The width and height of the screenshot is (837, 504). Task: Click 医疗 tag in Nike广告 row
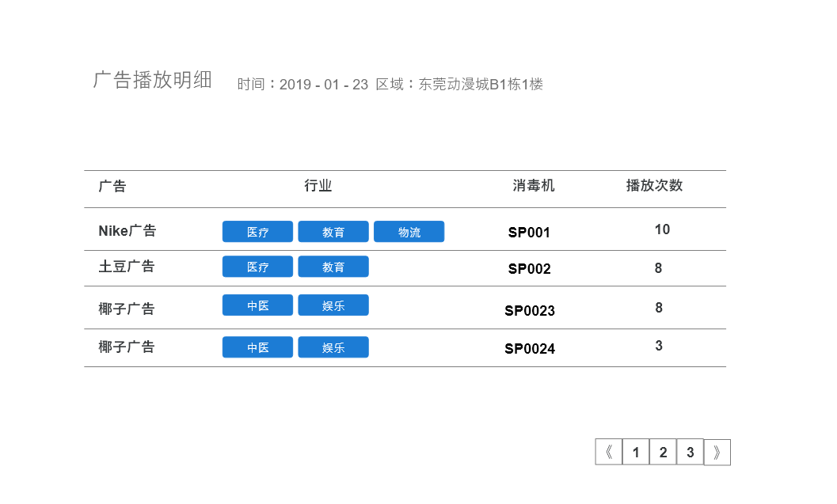click(257, 232)
